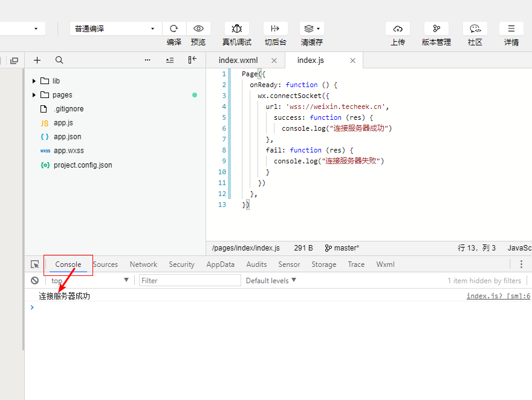Click the compile refresh icon
This screenshot has height=400, width=532.
tap(174, 28)
